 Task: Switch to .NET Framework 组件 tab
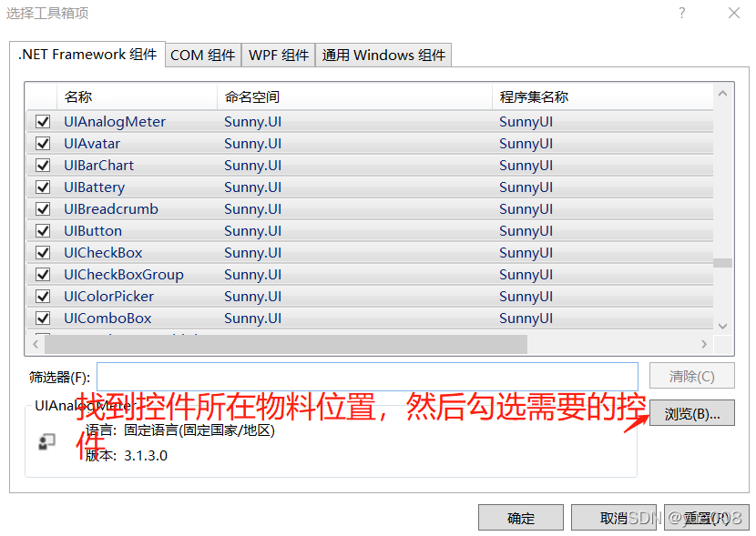pos(87,55)
